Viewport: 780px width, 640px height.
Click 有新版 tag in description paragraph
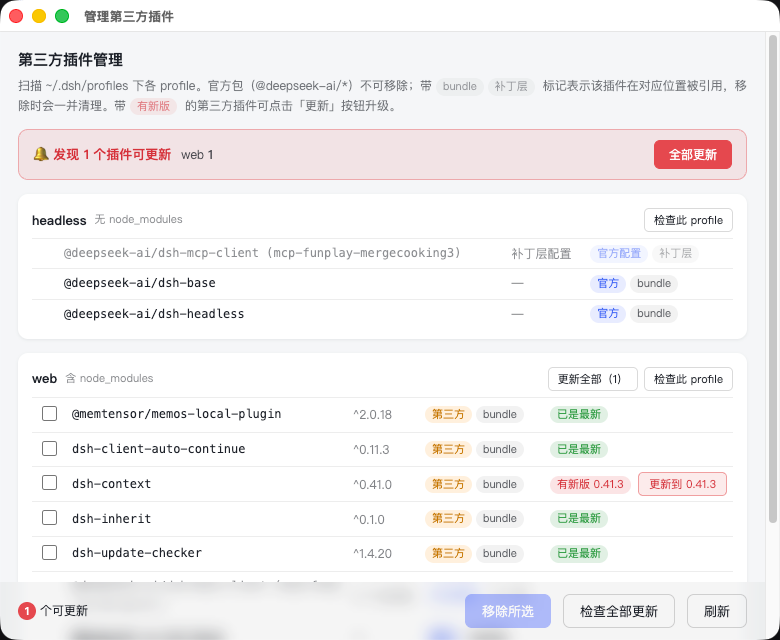(x=153, y=106)
